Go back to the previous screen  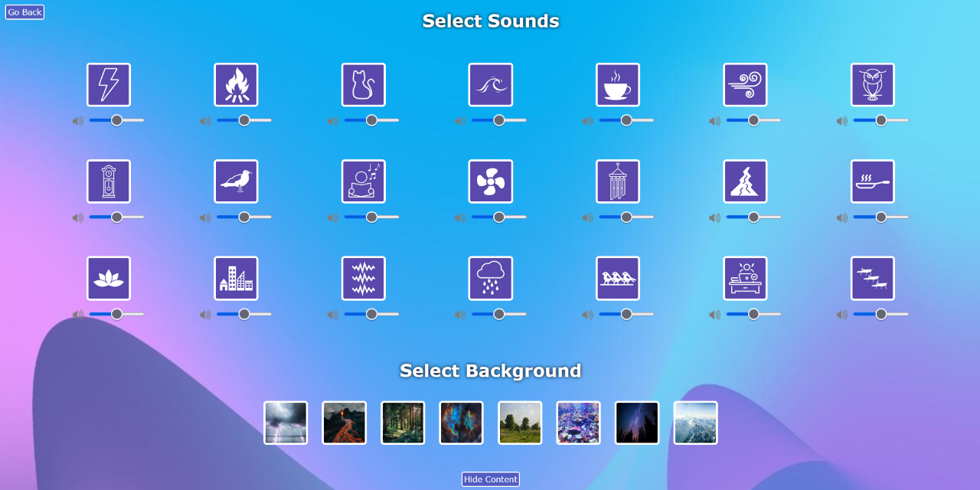(x=24, y=12)
